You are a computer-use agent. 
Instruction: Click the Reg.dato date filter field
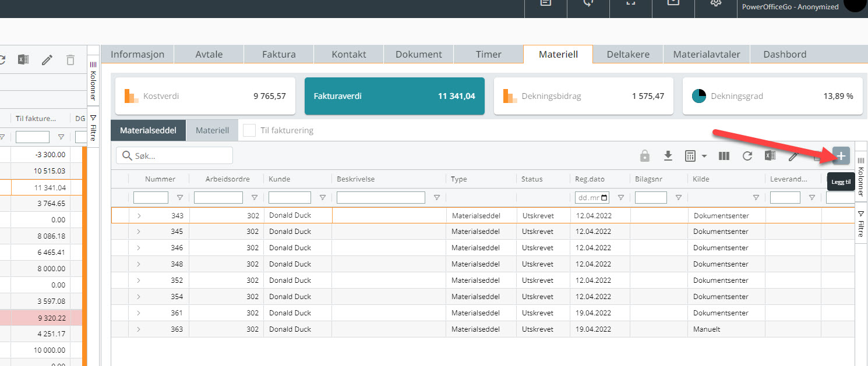[x=592, y=198]
